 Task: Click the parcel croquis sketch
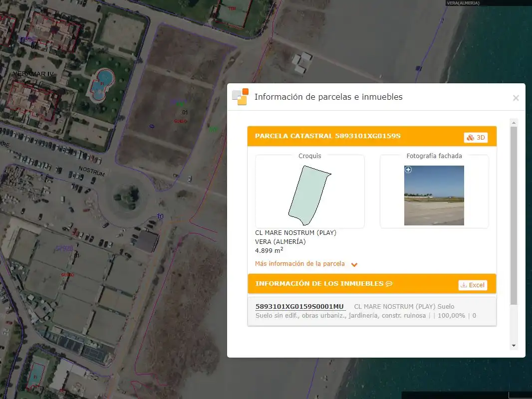(x=309, y=196)
